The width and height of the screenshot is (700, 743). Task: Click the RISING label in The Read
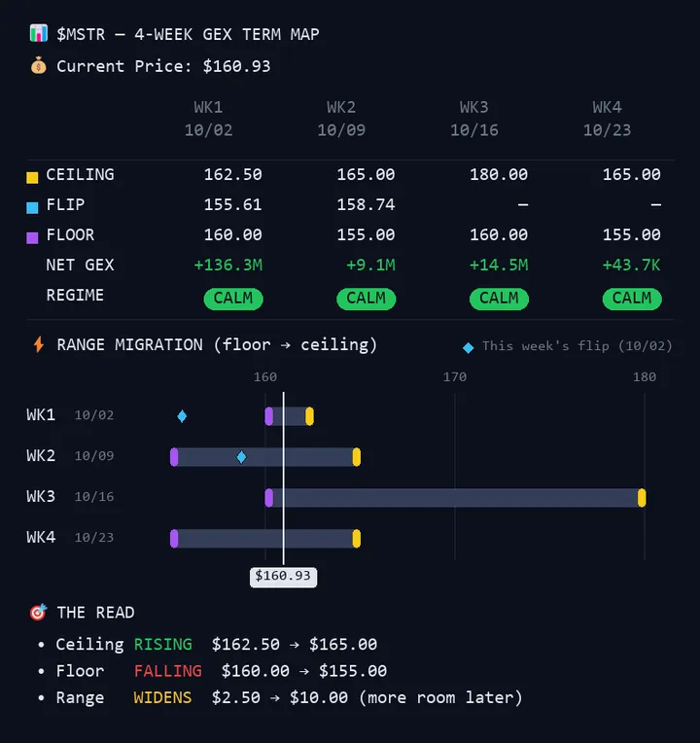tap(163, 645)
